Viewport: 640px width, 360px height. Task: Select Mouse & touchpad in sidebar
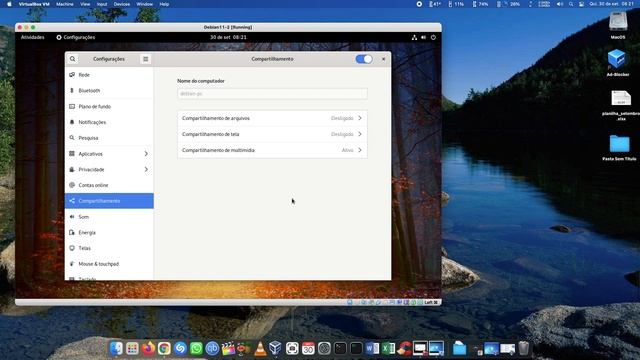[109, 264]
